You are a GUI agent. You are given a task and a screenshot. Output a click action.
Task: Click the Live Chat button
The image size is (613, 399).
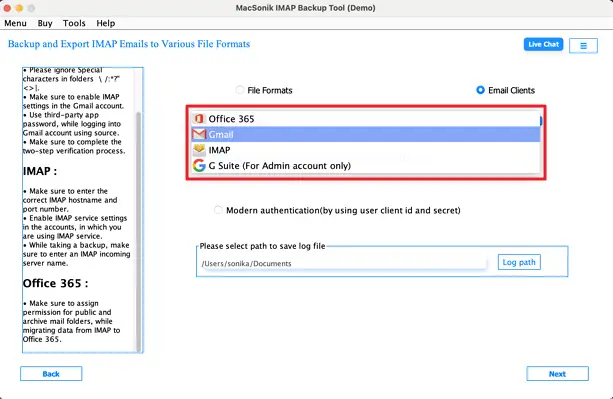click(543, 44)
